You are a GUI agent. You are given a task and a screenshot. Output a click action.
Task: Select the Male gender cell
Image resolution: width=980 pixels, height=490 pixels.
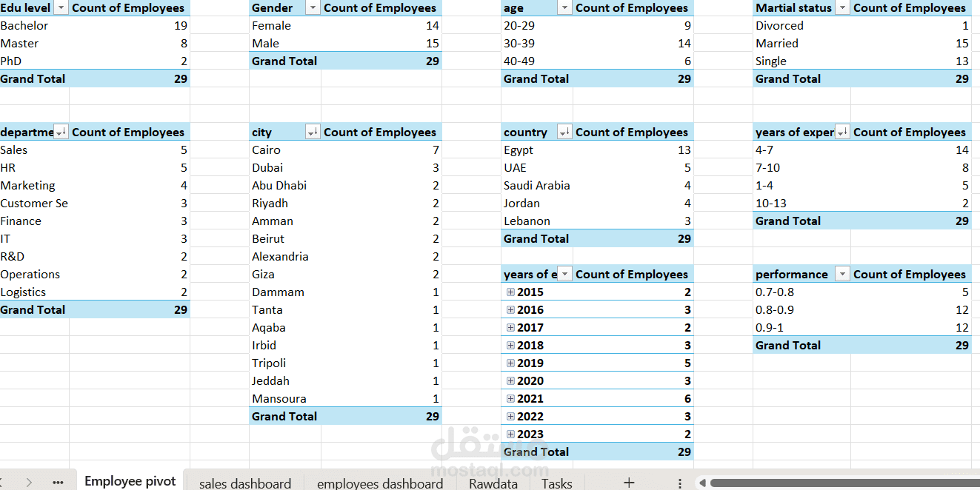pos(265,44)
